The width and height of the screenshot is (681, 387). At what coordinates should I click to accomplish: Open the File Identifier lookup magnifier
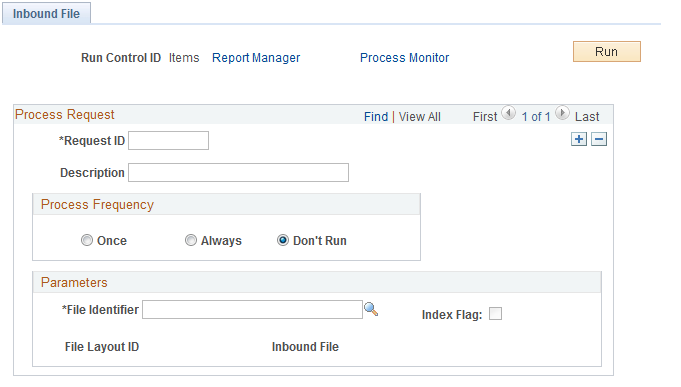tap(371, 309)
